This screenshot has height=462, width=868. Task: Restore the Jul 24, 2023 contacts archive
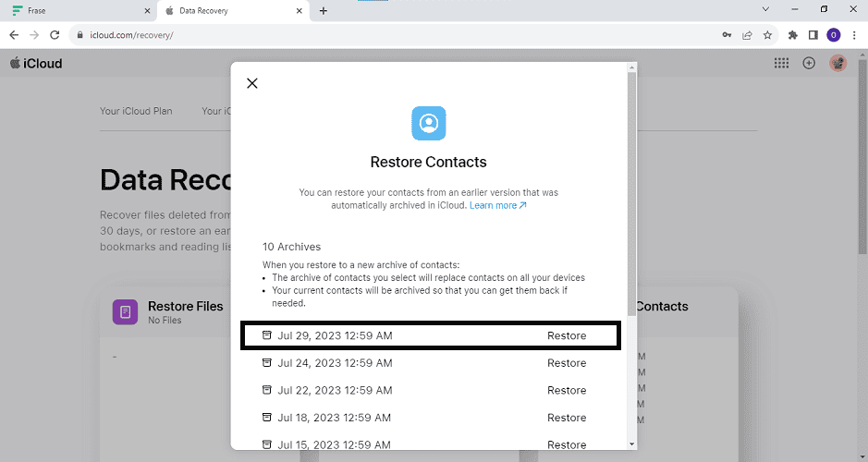click(x=566, y=363)
